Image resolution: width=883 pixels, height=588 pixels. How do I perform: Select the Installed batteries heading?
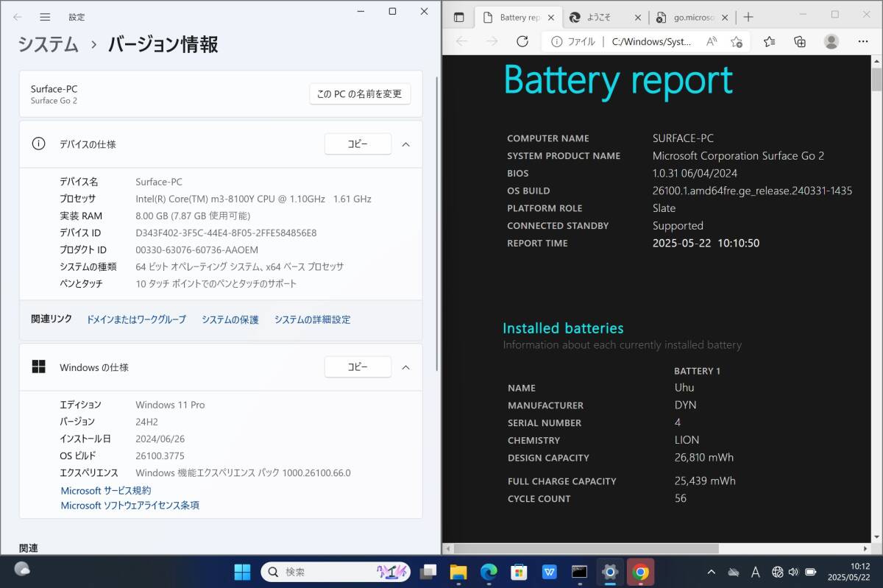click(563, 328)
